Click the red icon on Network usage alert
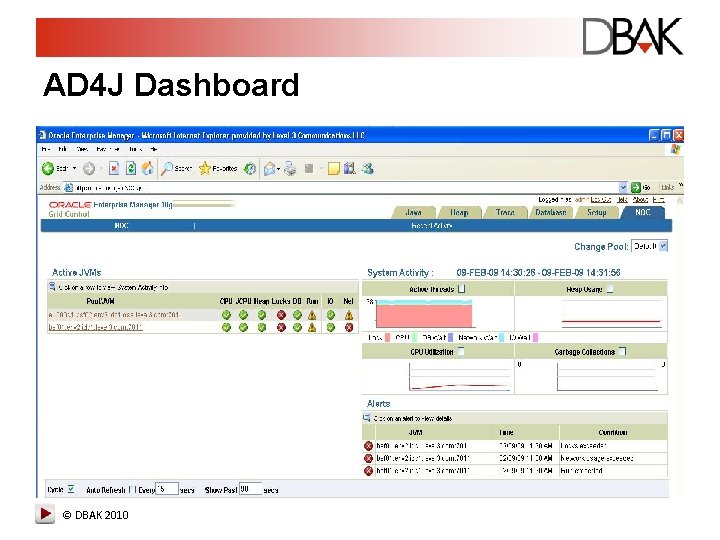The image size is (720, 540). [368, 458]
